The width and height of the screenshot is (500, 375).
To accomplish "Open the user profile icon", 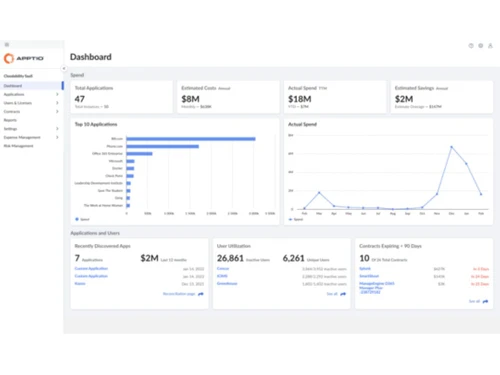I will 490,46.
